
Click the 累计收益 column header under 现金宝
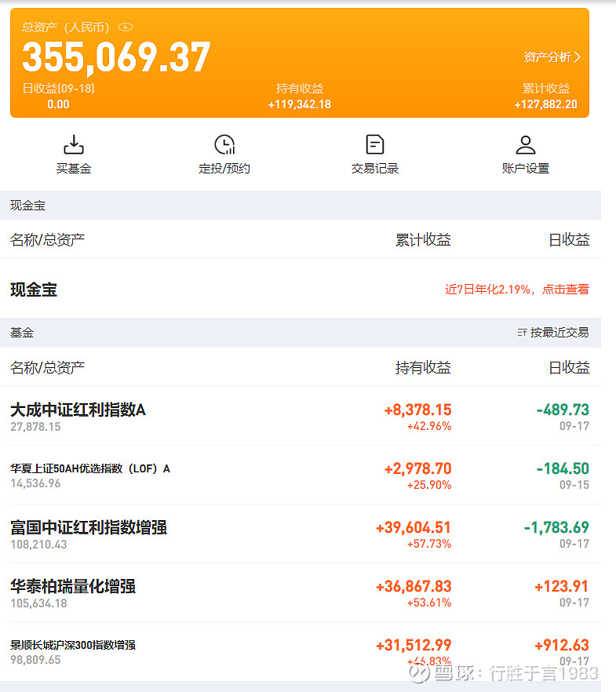click(423, 239)
